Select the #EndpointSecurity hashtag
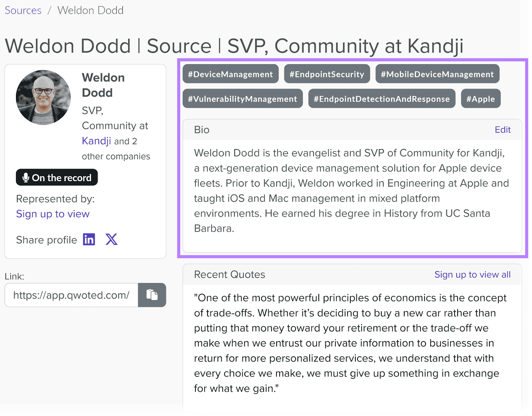The height and width of the screenshot is (416, 532). (327, 74)
